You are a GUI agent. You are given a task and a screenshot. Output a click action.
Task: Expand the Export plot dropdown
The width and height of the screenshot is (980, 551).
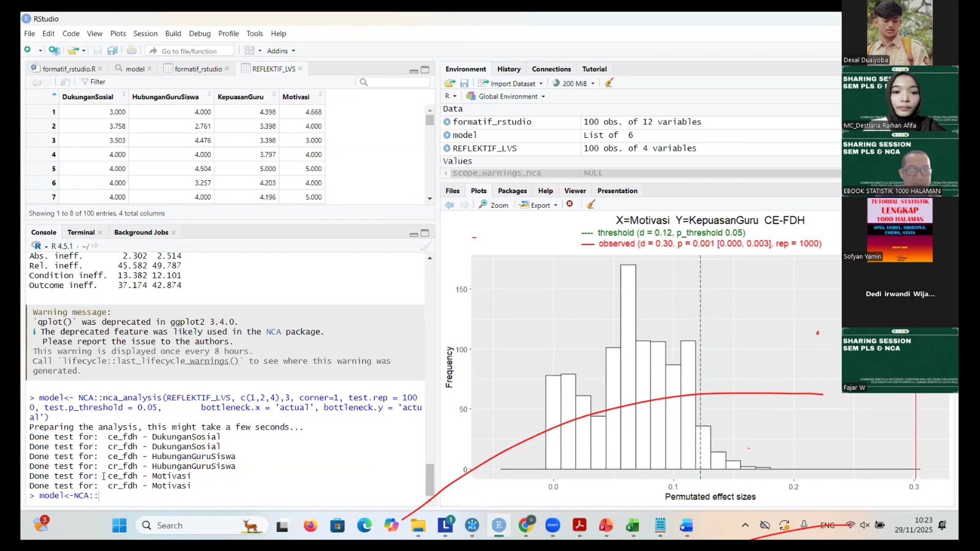coord(539,205)
